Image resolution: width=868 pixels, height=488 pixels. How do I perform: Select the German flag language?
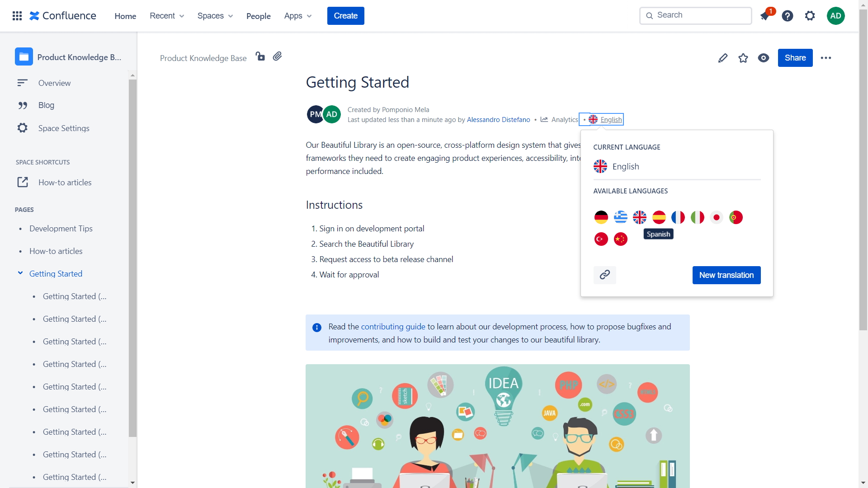[601, 217]
